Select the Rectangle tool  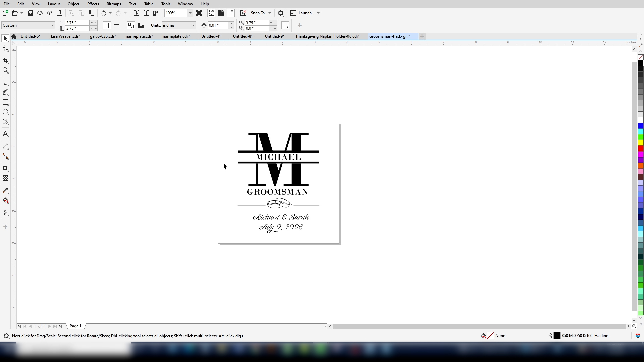5,102
